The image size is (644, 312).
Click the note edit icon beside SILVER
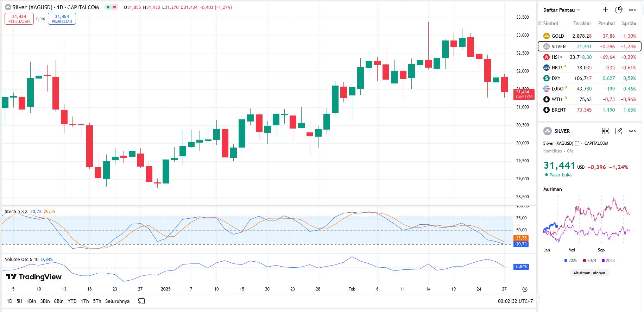tap(619, 131)
